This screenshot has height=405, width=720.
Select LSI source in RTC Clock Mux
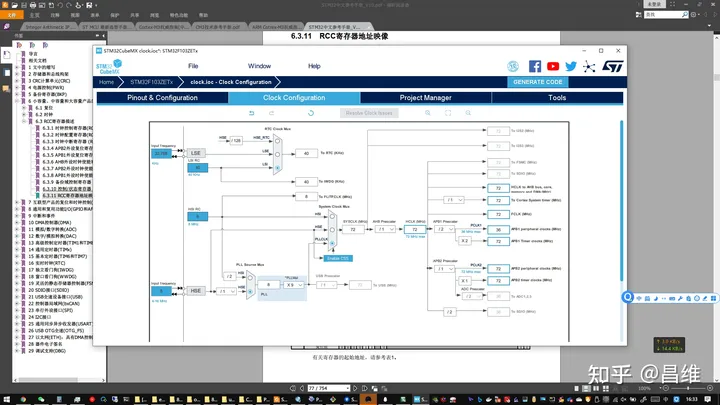277,168
